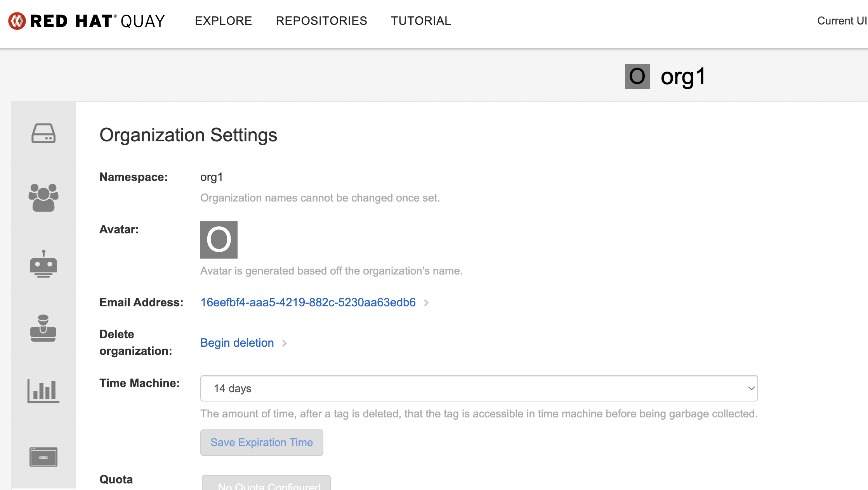
Task: Open the Explore menu item
Action: (x=224, y=21)
